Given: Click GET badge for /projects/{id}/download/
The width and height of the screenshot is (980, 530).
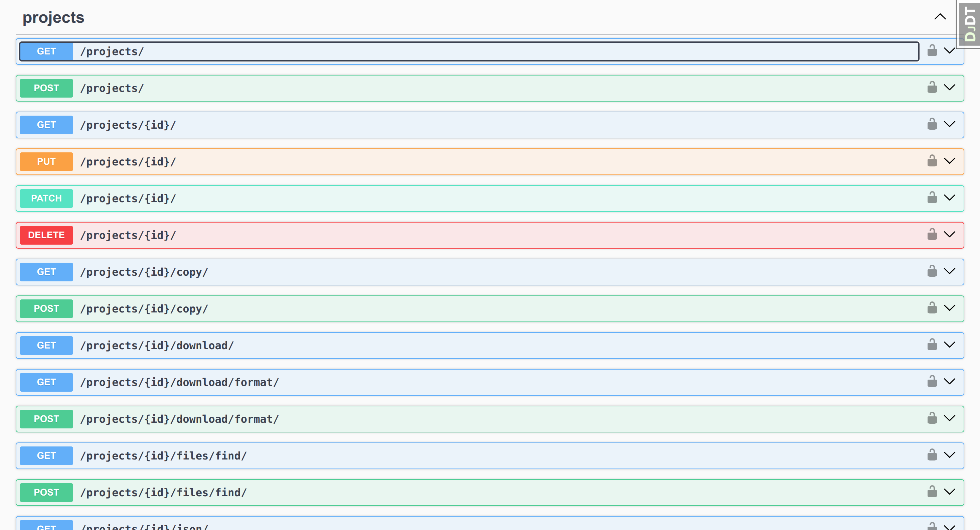Looking at the screenshot, I should pyautogui.click(x=46, y=345).
